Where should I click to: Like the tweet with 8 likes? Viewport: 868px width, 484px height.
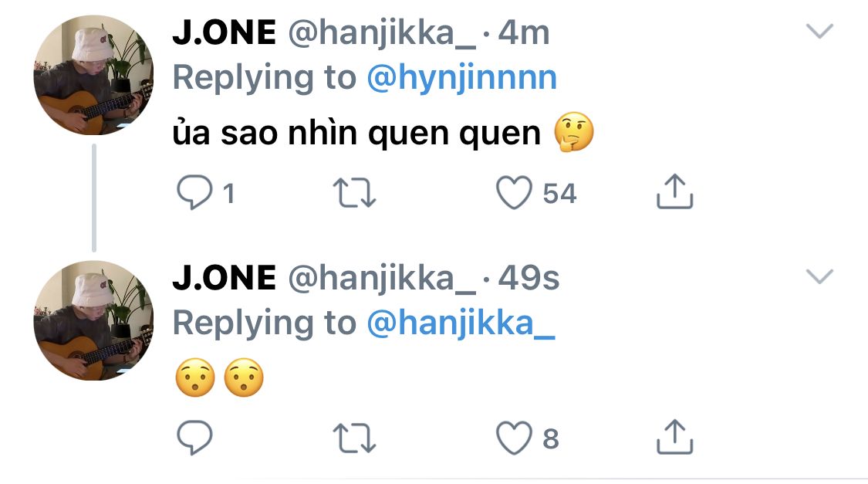click(x=514, y=438)
